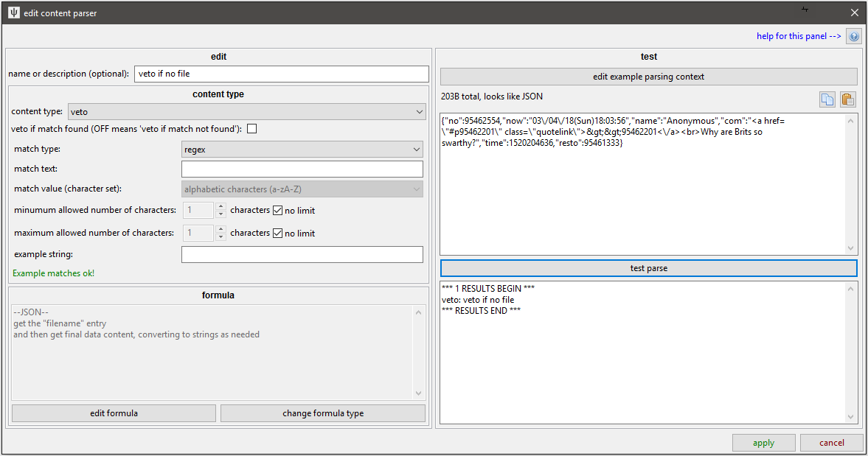
Task: Increase the minimum allowed characters spinner
Action: pos(221,206)
